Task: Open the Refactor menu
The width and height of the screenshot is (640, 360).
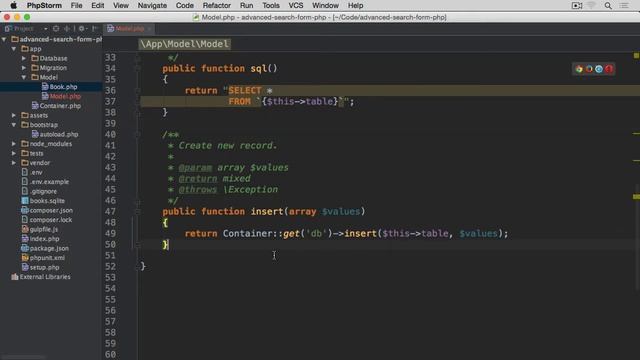Action: coord(217,5)
